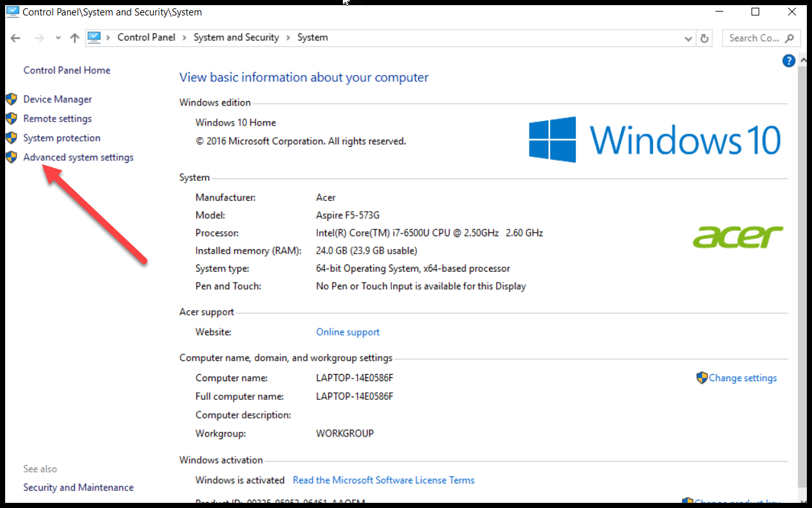Screen dimensions: 812x508
Task: Click 'View basic information about your computer' heading
Action: [304, 77]
